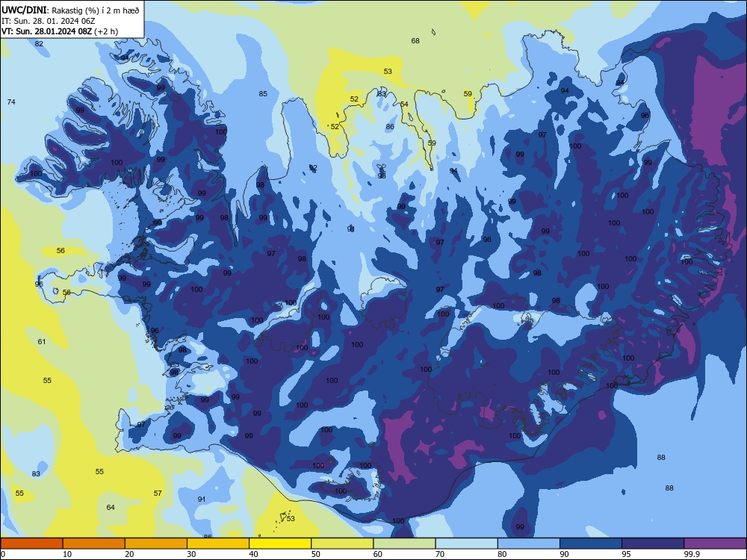
Task: Click the '82' humidity value on the map
Action: tap(39, 44)
